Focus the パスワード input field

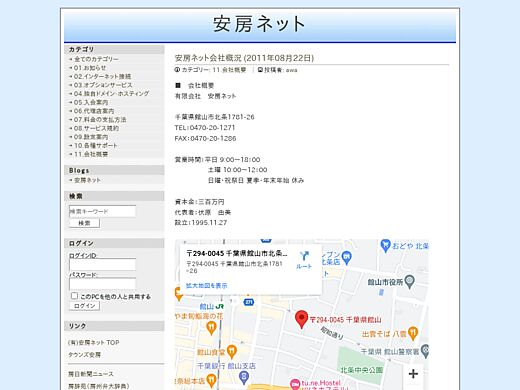point(102,284)
